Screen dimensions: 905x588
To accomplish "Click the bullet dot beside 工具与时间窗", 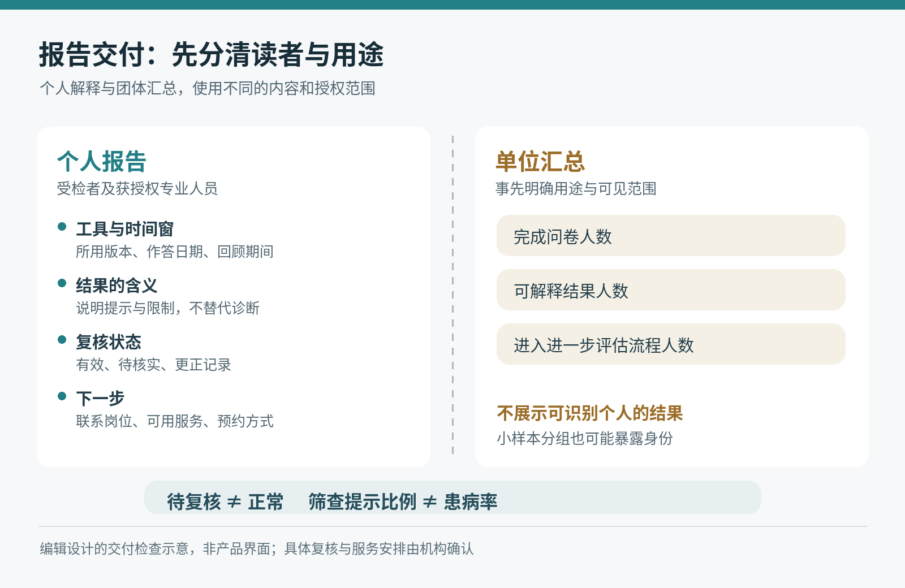I will pos(62,227).
